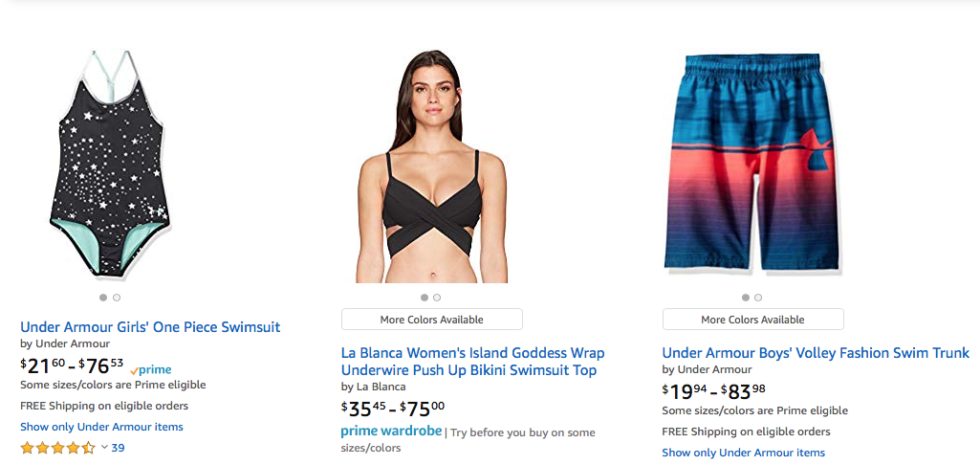Click the blue and red swim trunk image
The width and height of the screenshot is (980, 465).
pyautogui.click(x=752, y=163)
